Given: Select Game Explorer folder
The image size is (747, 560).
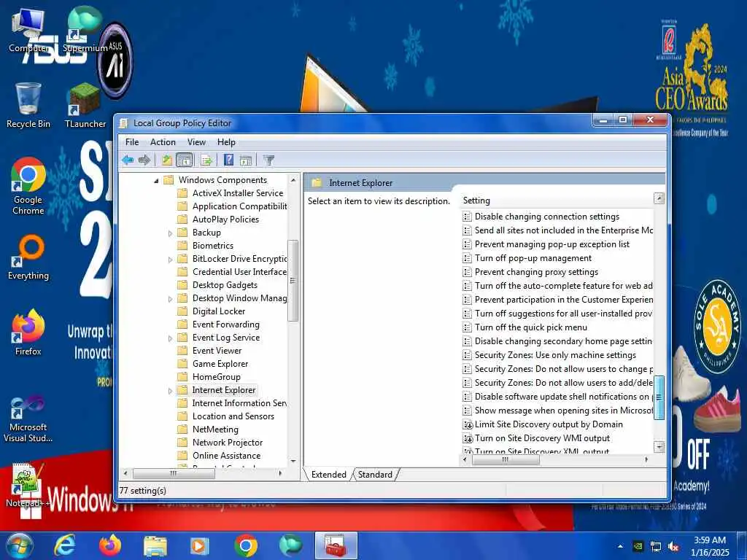Looking at the screenshot, I should [220, 363].
